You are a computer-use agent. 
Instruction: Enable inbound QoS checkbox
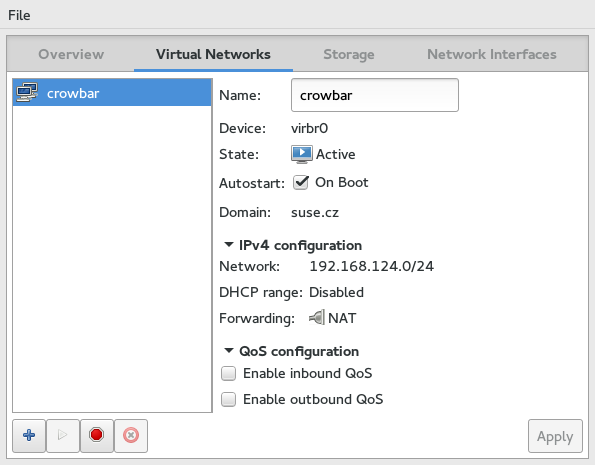click(x=228, y=374)
